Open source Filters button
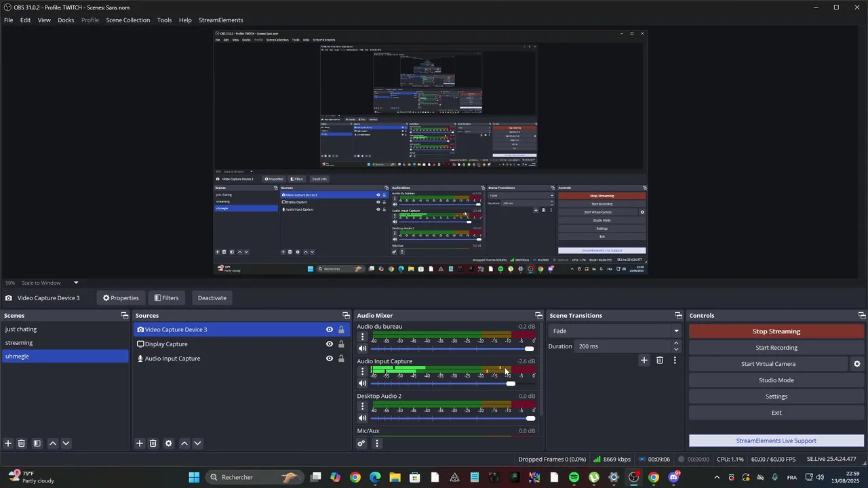Screen dimensions: 868x488 coord(166,298)
